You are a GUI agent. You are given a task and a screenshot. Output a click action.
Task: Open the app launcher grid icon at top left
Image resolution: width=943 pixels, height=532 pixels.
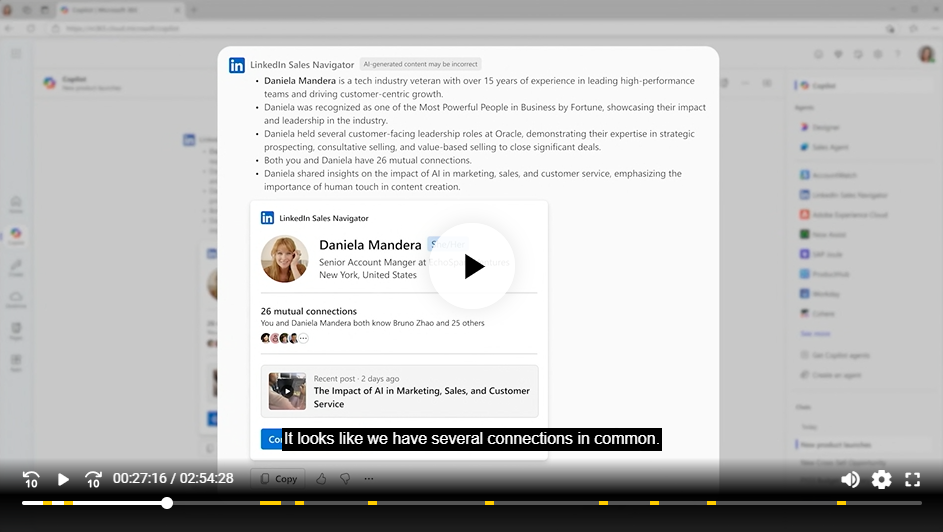[16, 54]
